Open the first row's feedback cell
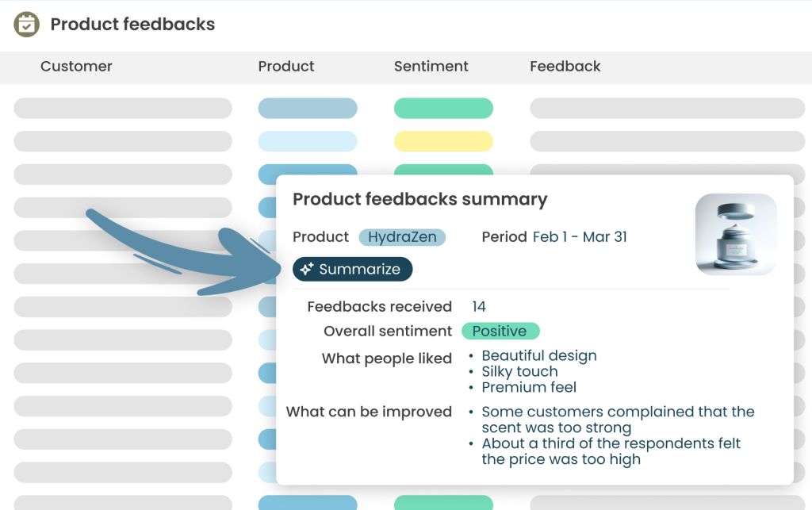Image resolution: width=812 pixels, height=510 pixels. (667, 109)
